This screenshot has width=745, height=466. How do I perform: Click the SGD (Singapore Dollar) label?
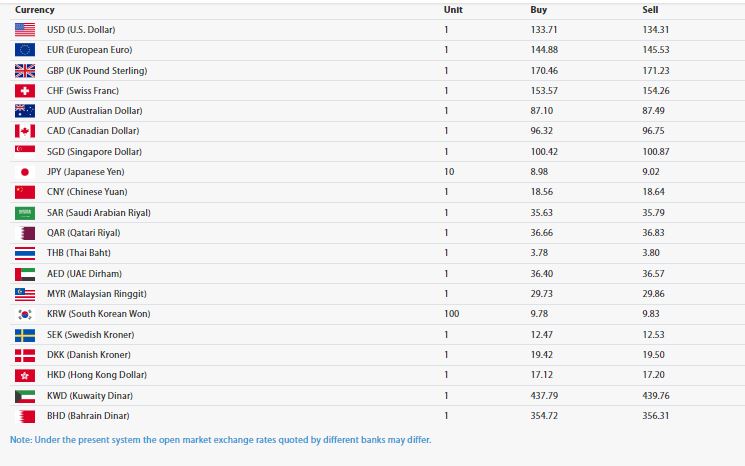click(94, 152)
